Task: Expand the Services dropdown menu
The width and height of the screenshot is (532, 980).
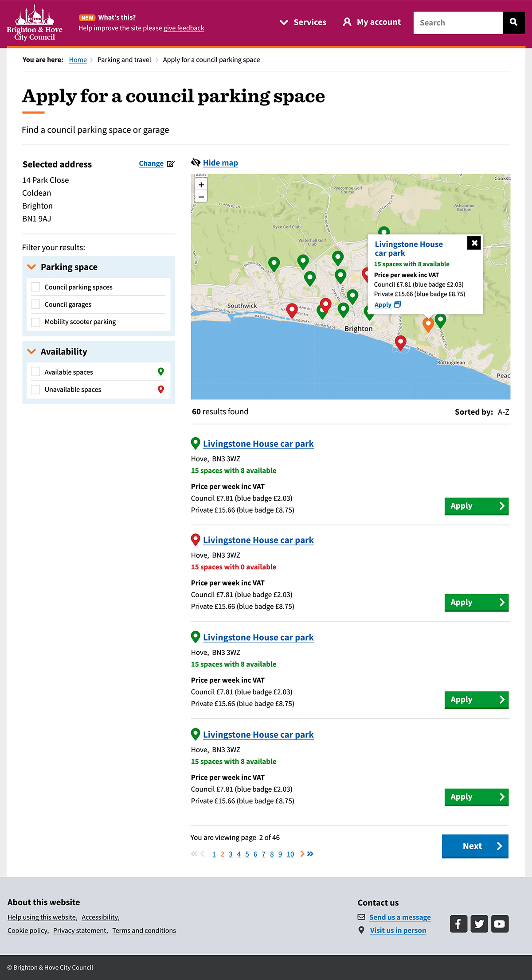Action: (x=303, y=22)
